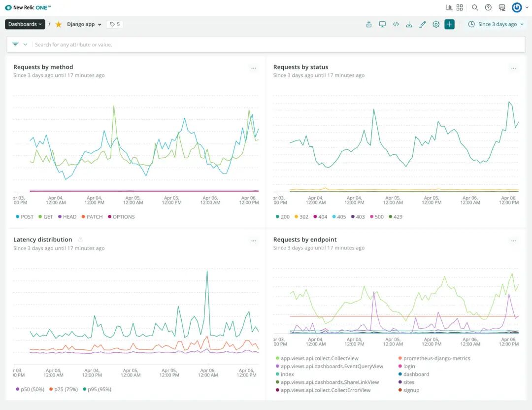This screenshot has height=410, width=532.
Task: Click the Latency distribution chart title
Action: coord(42,239)
